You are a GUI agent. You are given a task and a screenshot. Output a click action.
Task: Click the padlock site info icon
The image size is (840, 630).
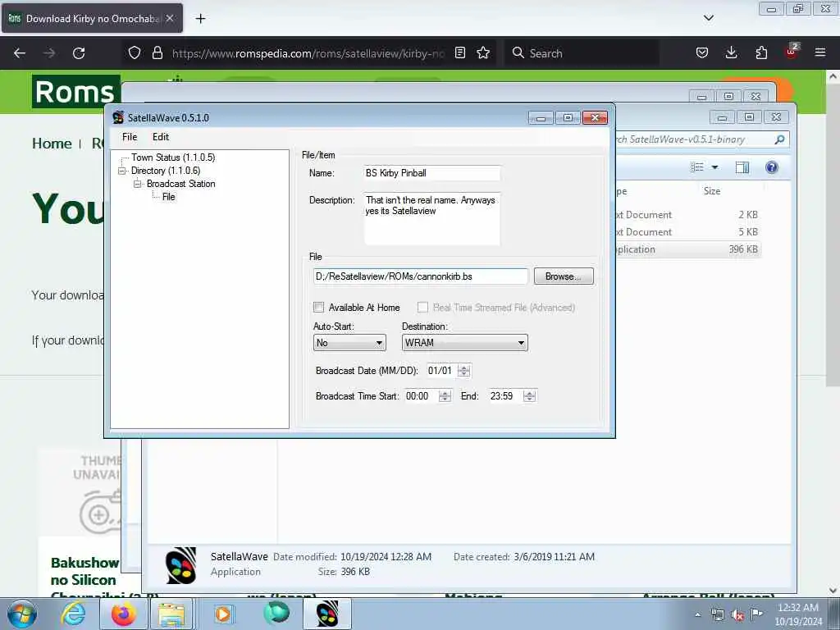coord(157,53)
